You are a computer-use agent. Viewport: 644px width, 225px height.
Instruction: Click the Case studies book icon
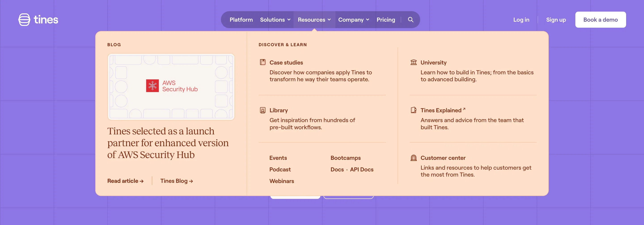pos(263,62)
